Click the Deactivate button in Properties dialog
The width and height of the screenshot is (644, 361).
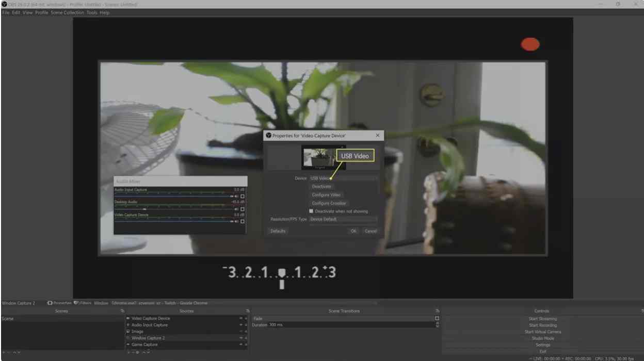click(x=321, y=187)
